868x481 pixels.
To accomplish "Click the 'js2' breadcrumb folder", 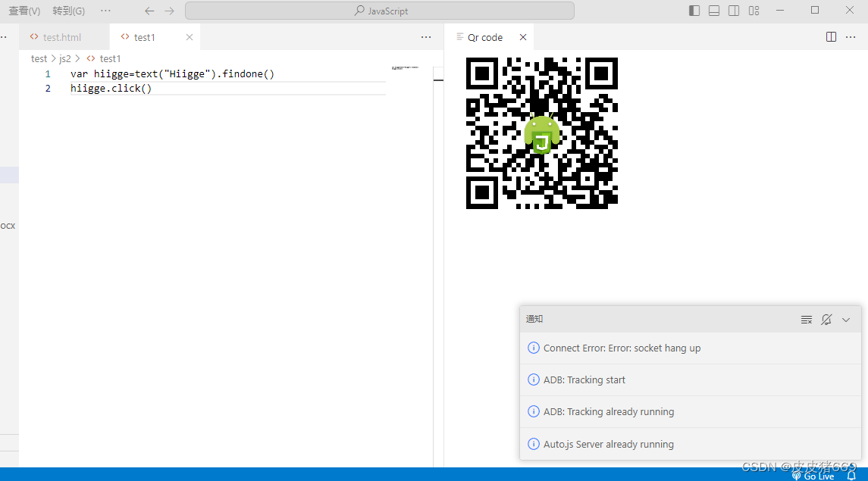I will click(64, 58).
